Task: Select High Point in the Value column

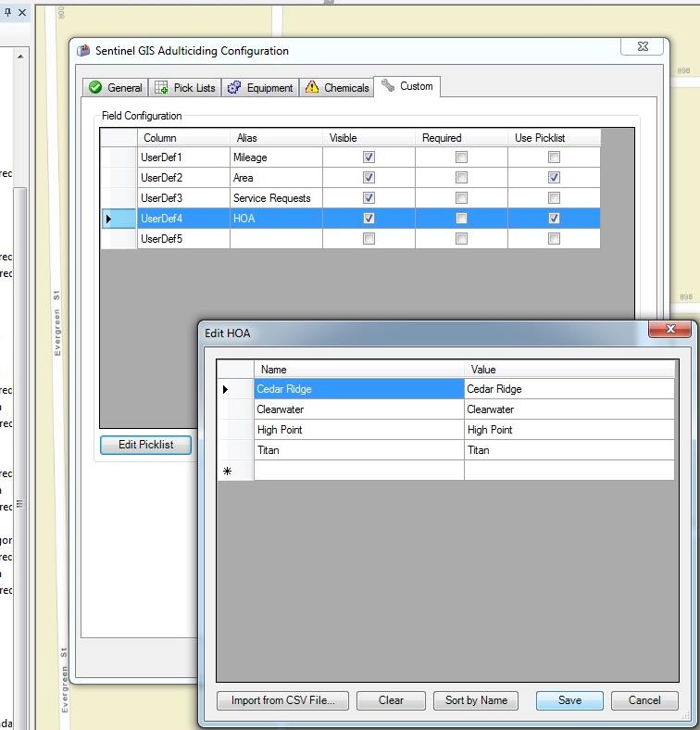Action: coord(569,430)
